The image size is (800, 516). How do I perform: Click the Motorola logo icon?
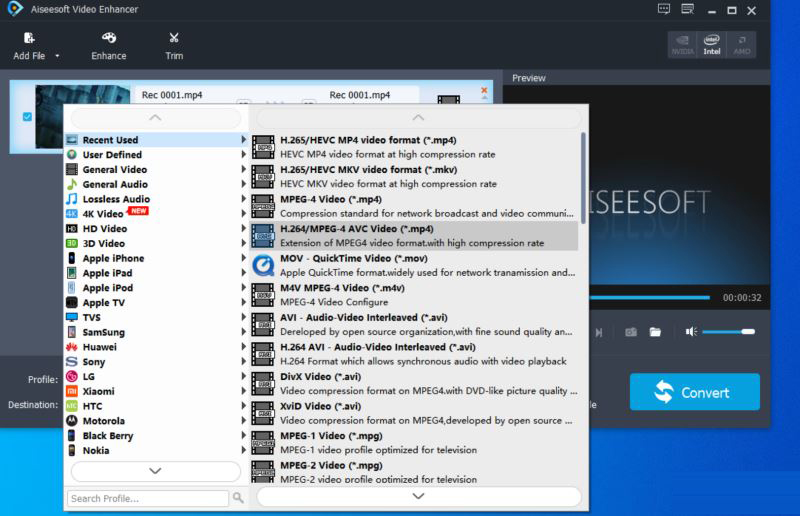click(72, 421)
